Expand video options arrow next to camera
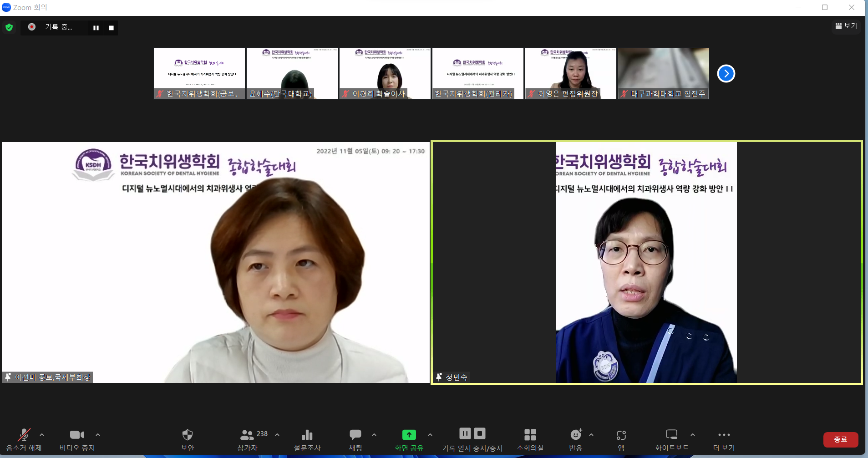868x458 pixels. (98, 435)
